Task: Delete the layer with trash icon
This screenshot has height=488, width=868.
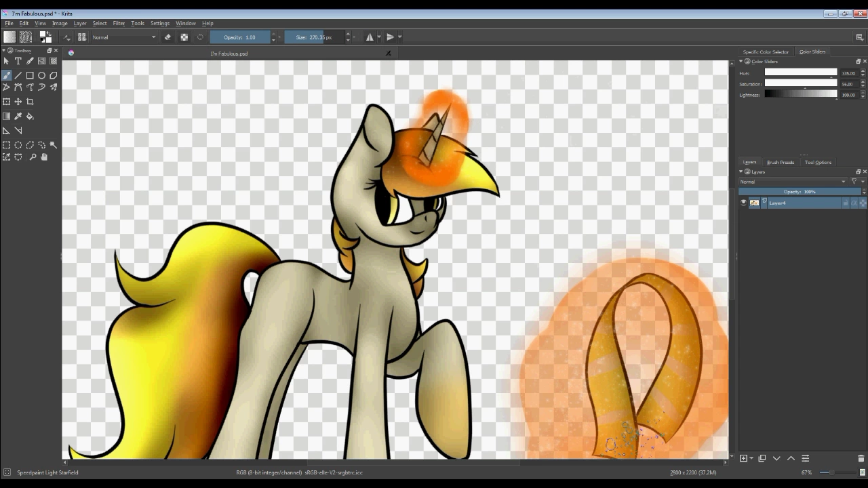Action: tap(861, 459)
